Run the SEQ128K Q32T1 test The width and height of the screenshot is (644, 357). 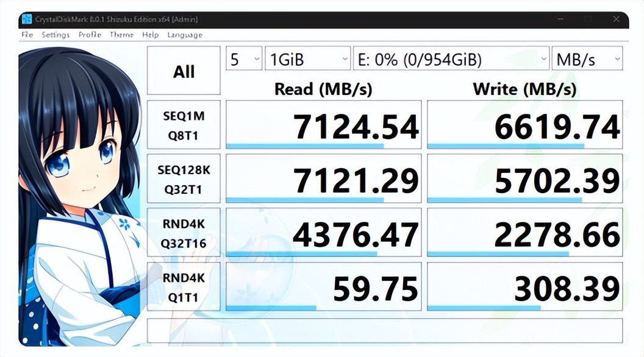tap(183, 177)
